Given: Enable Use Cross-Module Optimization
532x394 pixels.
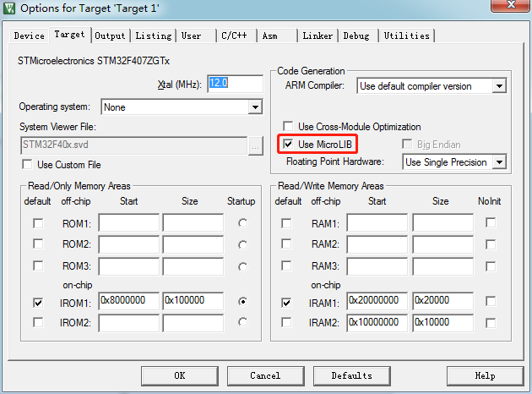Looking at the screenshot, I should tap(289, 126).
